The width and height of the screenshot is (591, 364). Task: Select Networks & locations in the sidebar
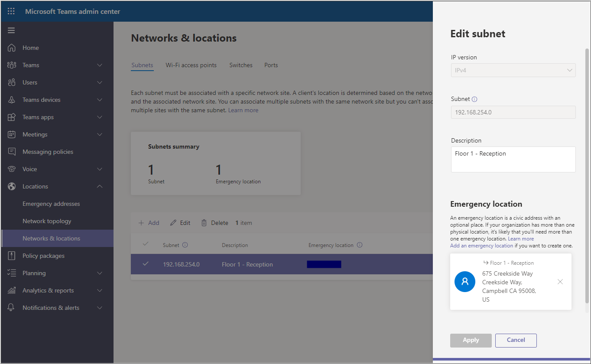57,238
